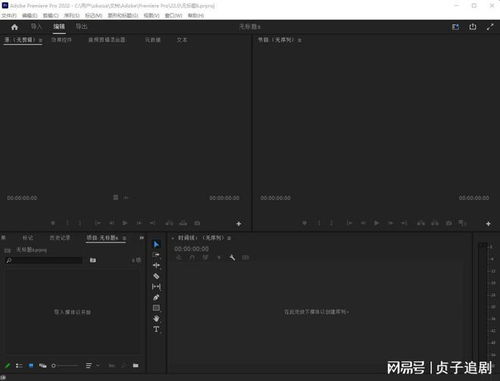Select the Hand tool
Screen dimensions: 500x381
pyautogui.click(x=156, y=319)
